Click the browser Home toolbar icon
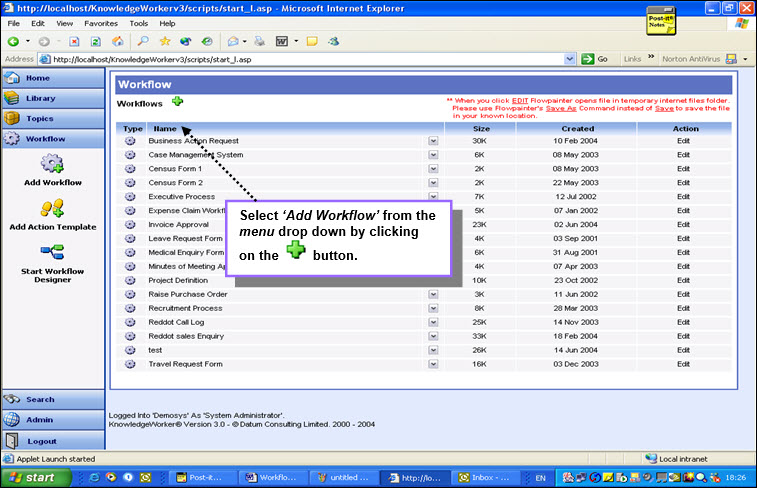Image resolution: width=757 pixels, height=488 pixels. [117, 42]
